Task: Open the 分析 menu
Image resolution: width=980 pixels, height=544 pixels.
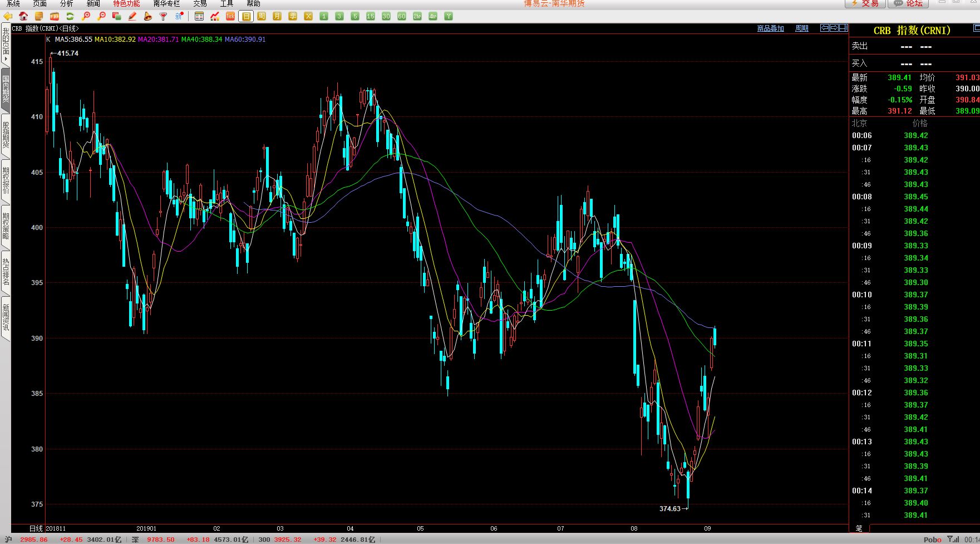Action: click(66, 3)
